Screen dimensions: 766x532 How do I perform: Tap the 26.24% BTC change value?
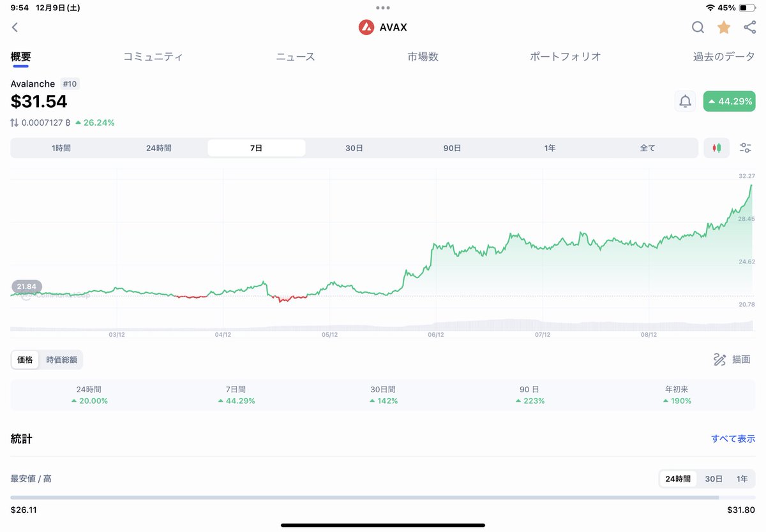click(x=94, y=122)
